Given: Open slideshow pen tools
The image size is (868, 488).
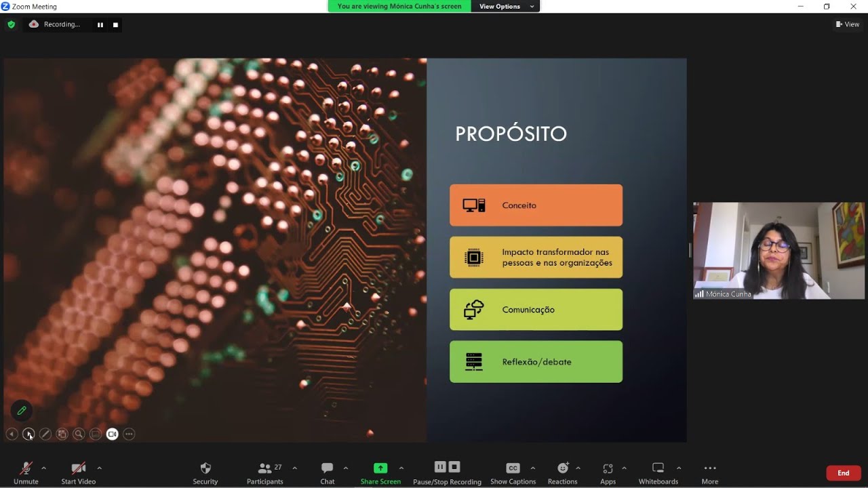Looking at the screenshot, I should click(45, 434).
